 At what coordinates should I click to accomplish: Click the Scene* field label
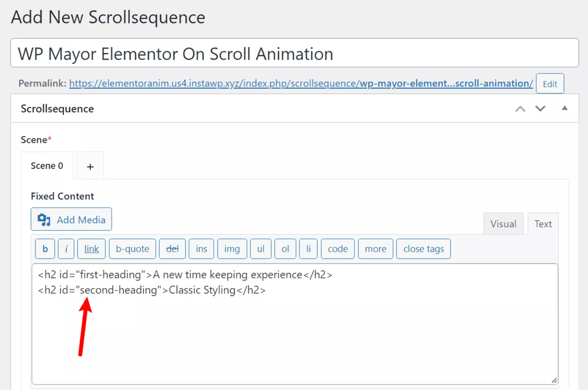36,140
